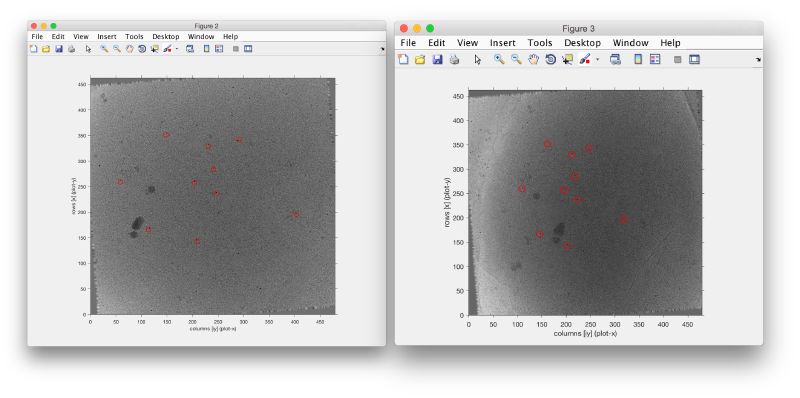Click Open File icon in Figure 2 toolbar
Viewport: 800px width, 398px height.
point(46,49)
